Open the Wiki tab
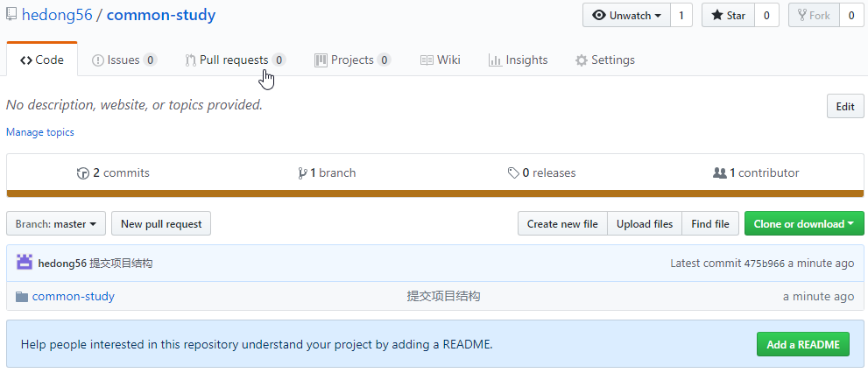 pos(440,60)
